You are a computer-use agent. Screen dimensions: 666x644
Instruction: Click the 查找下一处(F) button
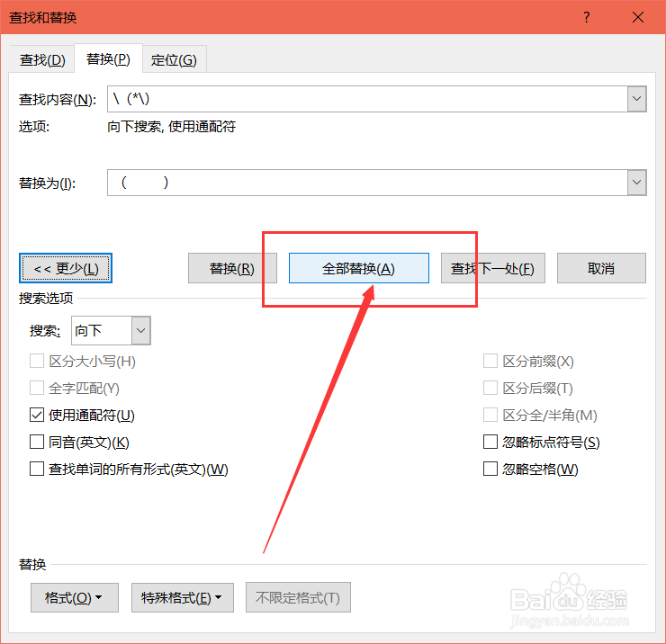pyautogui.click(x=492, y=268)
